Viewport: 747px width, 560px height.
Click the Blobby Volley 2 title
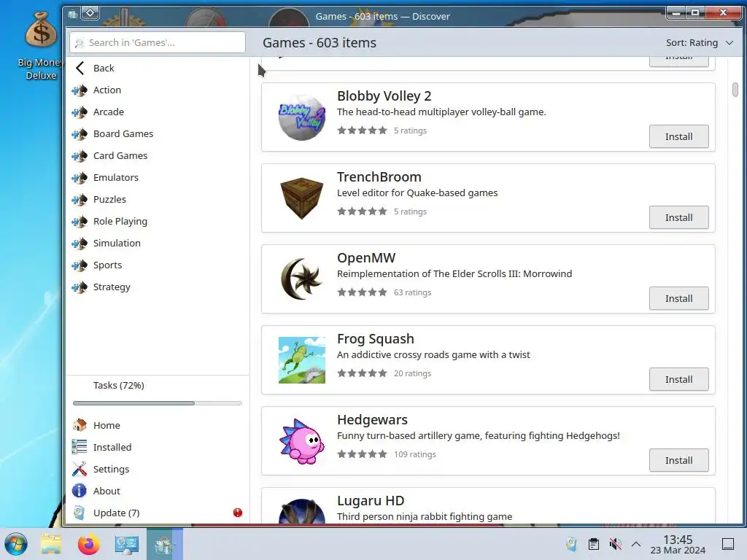tap(384, 96)
